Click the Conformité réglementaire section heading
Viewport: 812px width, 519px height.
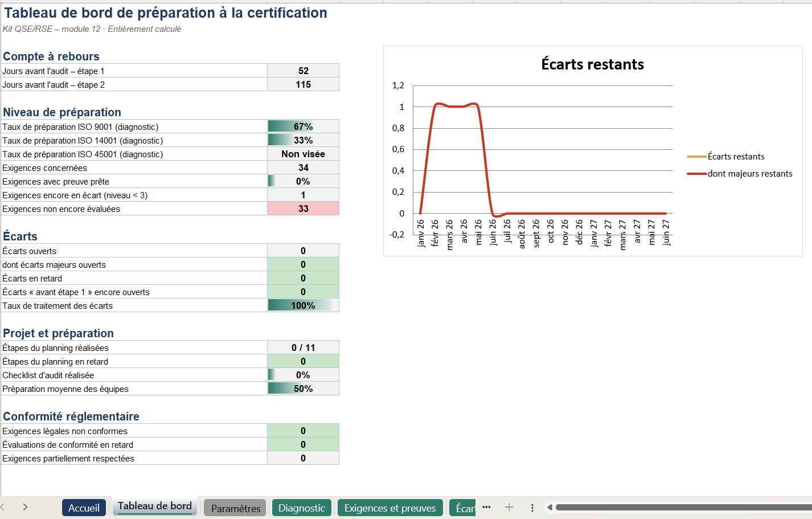coord(71,416)
